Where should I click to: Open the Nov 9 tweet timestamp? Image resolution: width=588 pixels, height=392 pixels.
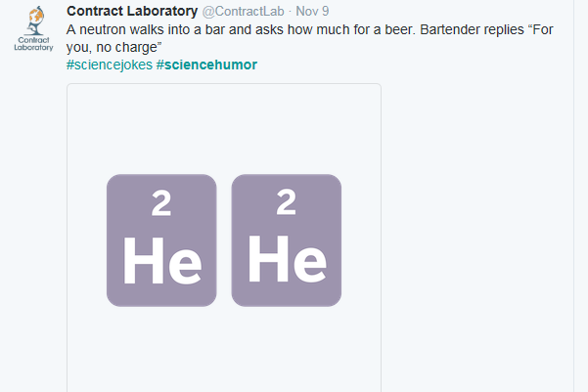(312, 12)
